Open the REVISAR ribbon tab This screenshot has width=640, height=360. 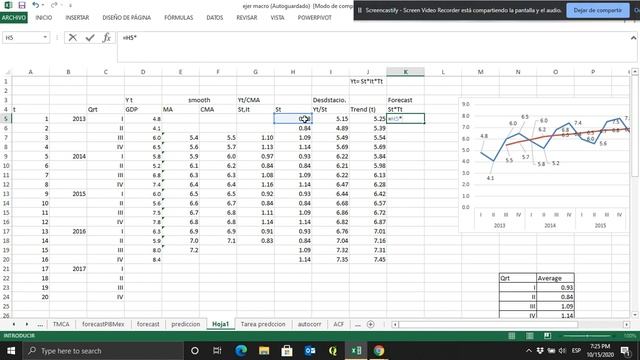[x=247, y=18]
